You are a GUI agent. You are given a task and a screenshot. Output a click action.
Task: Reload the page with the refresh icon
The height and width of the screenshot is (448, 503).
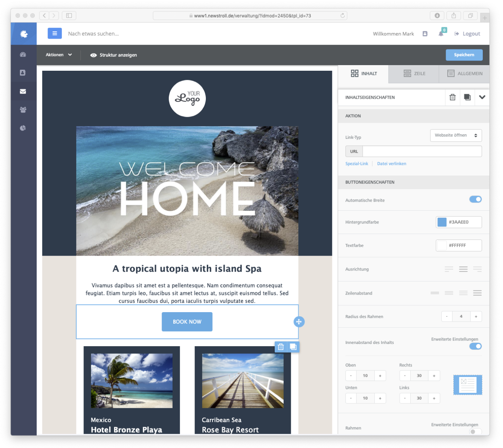342,15
